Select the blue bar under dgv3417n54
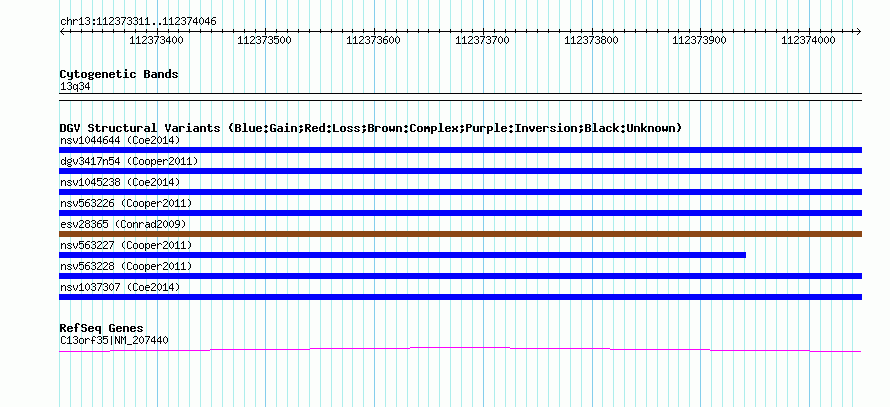The height and width of the screenshot is (407, 890). point(460,171)
